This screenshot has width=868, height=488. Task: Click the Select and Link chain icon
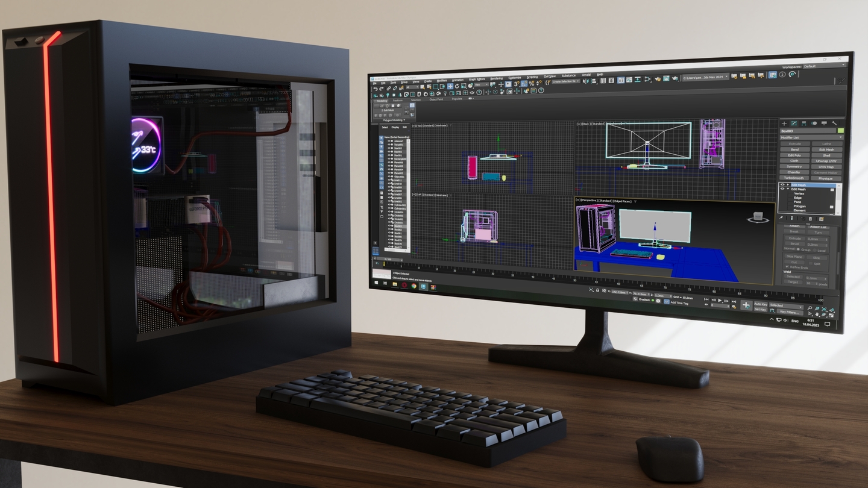click(388, 88)
